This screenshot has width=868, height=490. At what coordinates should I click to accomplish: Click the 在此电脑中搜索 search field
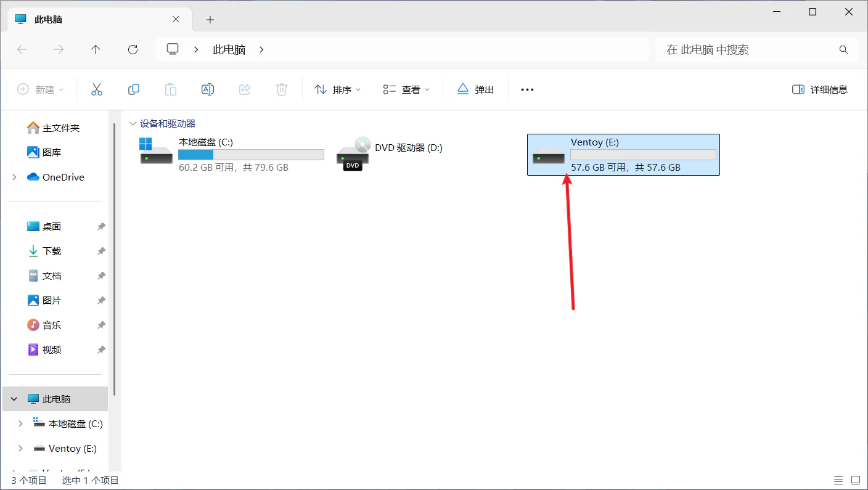757,49
